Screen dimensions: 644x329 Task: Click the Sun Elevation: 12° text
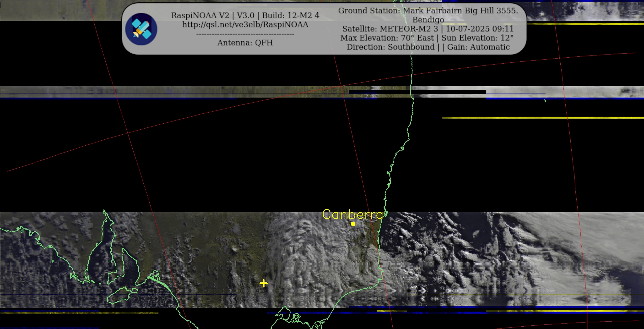[x=477, y=38]
